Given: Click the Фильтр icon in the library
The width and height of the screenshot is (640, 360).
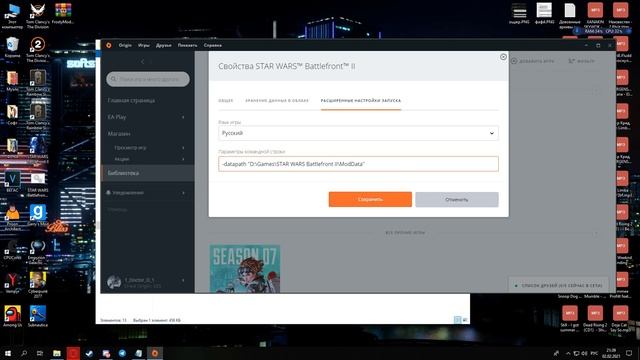Looking at the screenshot, I should [x=571, y=61].
